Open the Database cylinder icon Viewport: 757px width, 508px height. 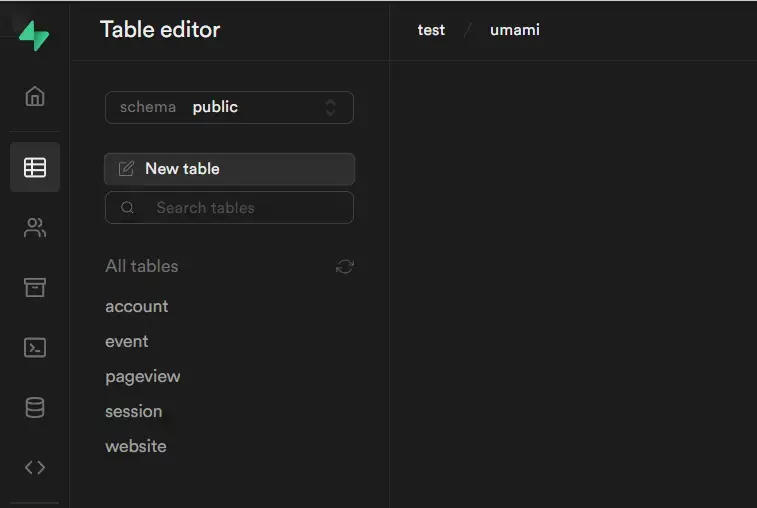coord(35,408)
